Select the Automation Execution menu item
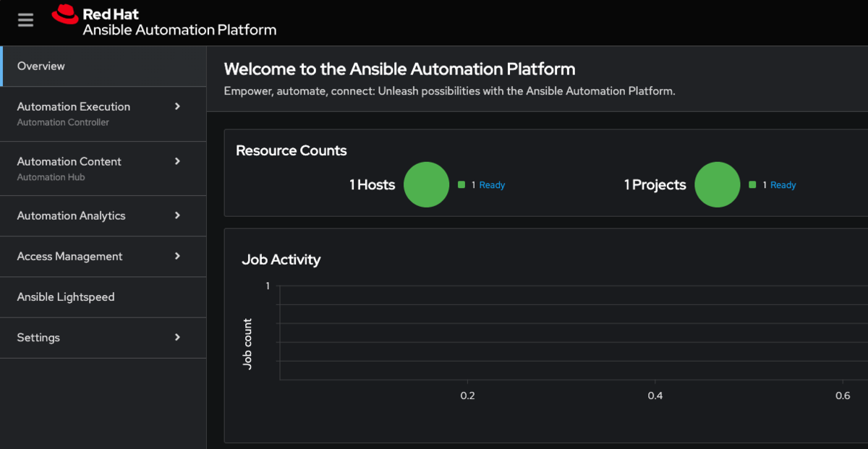The width and height of the screenshot is (868, 449). click(103, 114)
